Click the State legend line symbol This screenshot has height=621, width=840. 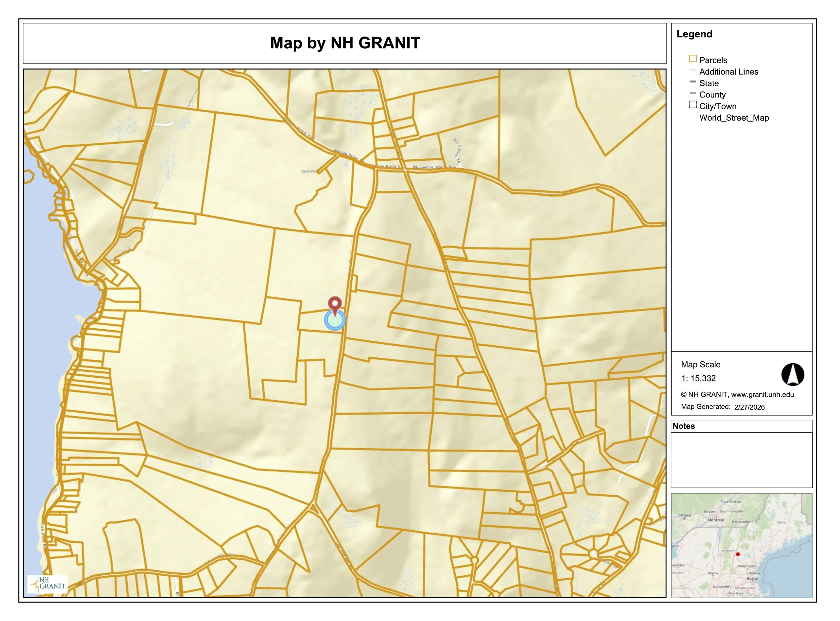point(693,82)
